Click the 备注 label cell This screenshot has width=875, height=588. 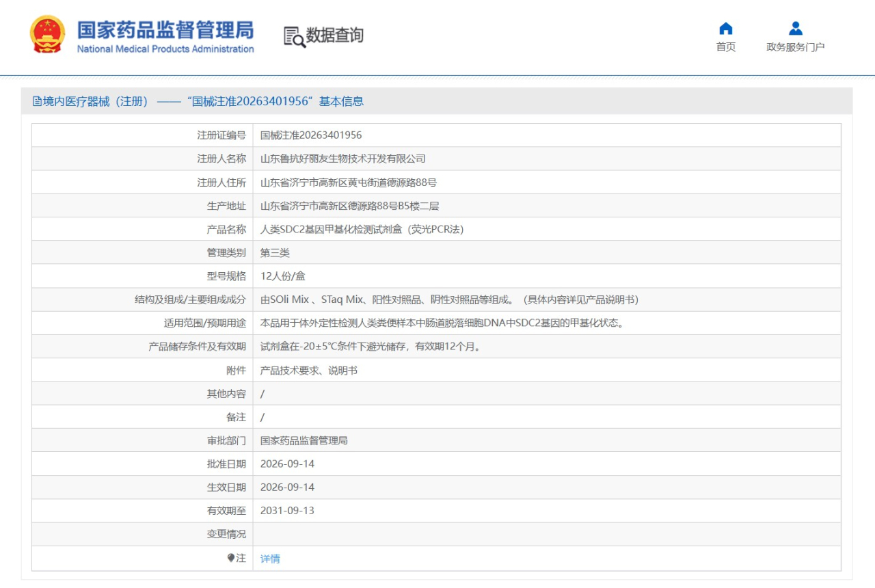pos(142,417)
